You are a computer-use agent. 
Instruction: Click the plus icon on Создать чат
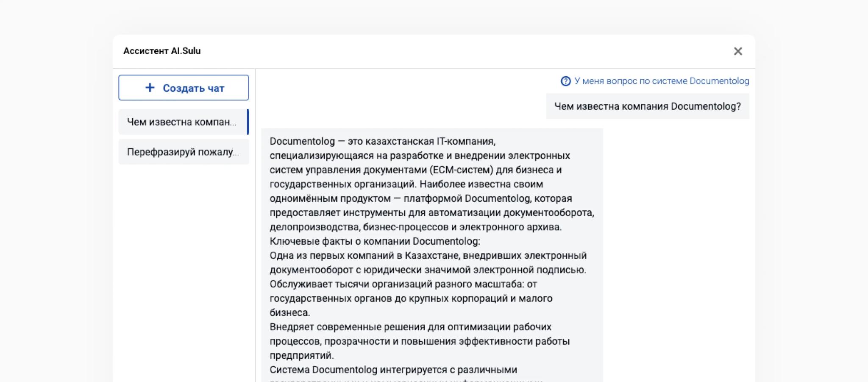(x=150, y=88)
